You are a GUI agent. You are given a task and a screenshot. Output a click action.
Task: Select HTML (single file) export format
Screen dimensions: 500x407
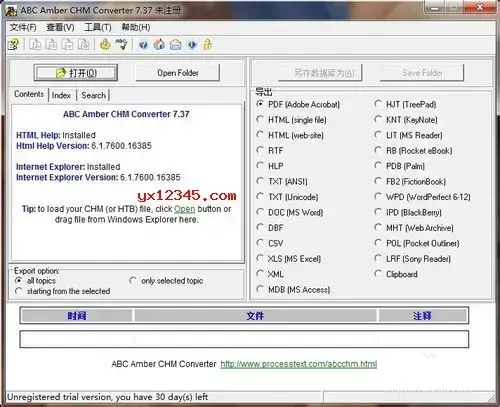coord(292,120)
